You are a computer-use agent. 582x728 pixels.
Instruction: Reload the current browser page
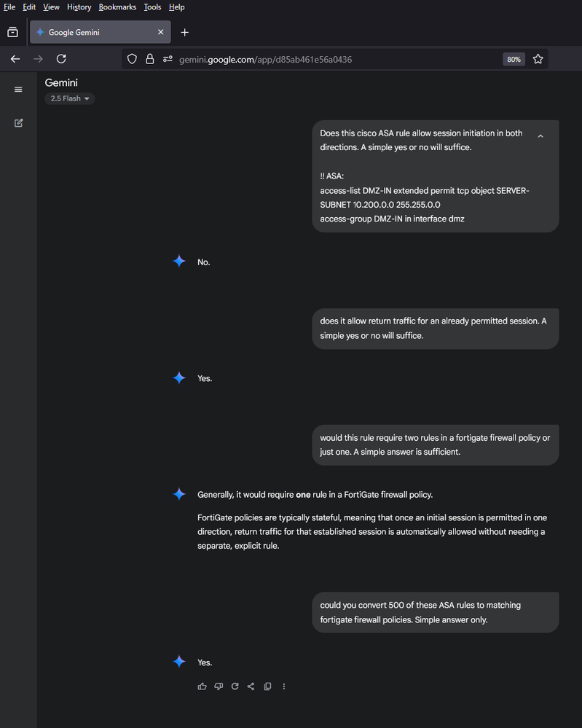(61, 59)
